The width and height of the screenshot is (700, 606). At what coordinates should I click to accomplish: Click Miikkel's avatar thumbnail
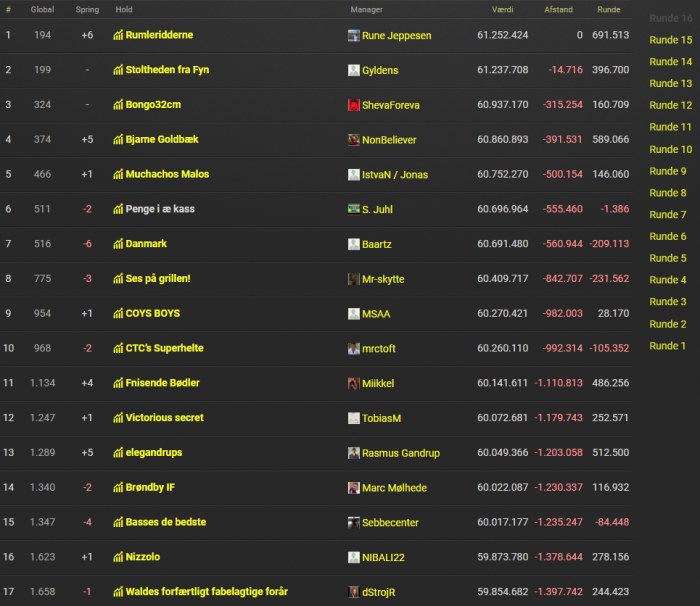[354, 383]
